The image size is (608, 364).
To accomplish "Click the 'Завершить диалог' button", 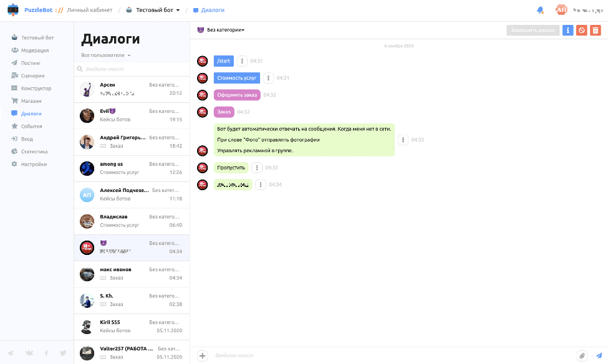I will click(533, 30).
